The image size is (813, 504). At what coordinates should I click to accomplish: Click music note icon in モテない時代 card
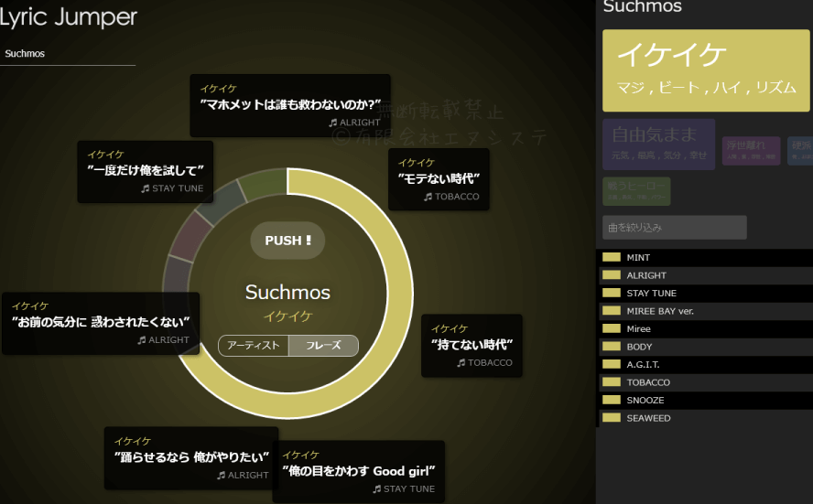[x=428, y=197]
